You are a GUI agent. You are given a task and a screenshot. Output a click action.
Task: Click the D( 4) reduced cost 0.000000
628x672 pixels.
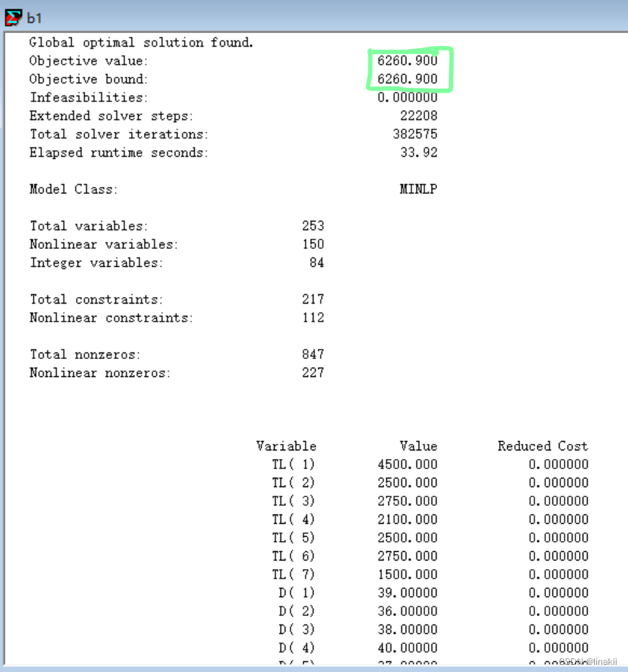(x=559, y=648)
